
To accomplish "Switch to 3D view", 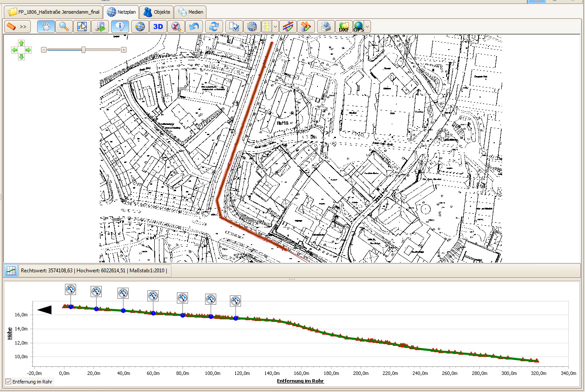I will (158, 27).
